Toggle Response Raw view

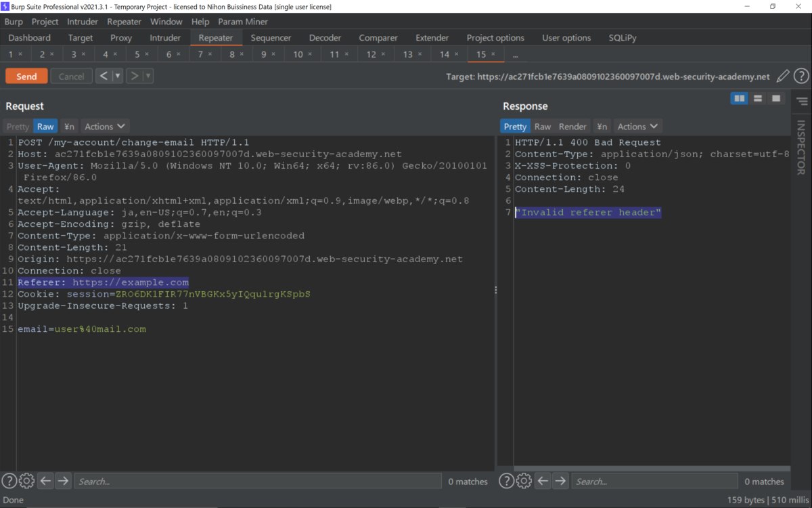point(543,126)
